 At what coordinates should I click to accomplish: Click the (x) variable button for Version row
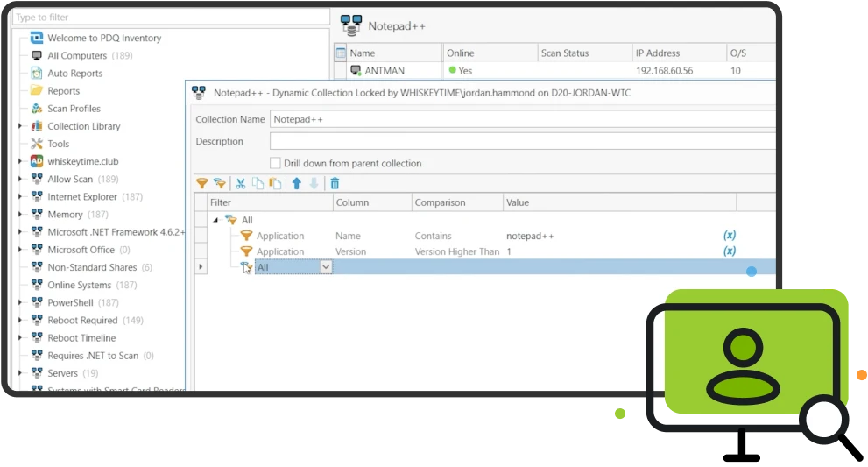pyautogui.click(x=730, y=251)
